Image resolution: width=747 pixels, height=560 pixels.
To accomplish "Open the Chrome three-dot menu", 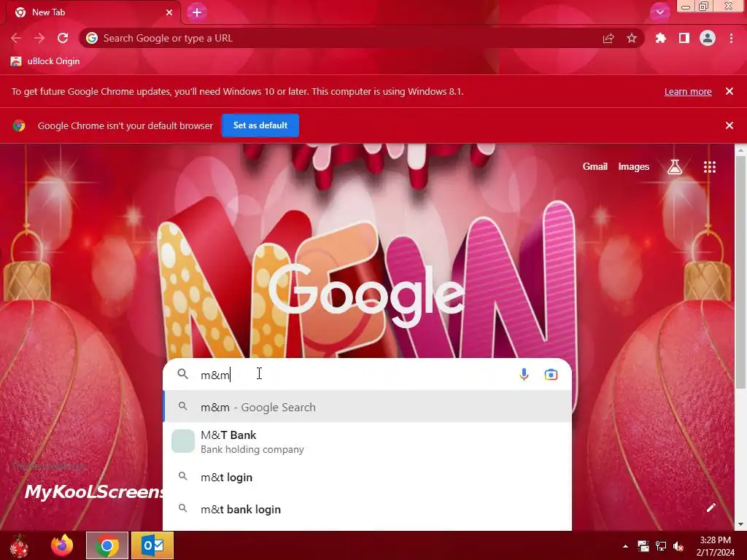I will point(731,38).
